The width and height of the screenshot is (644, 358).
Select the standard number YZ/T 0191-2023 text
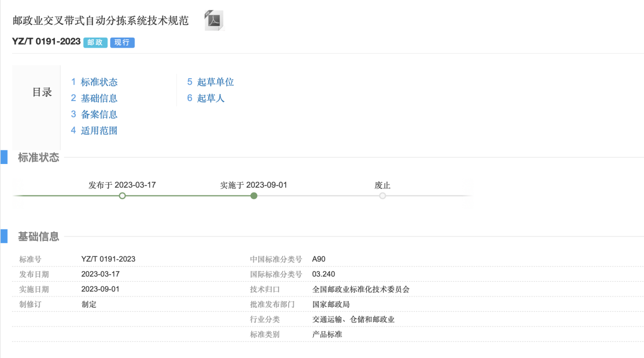click(x=46, y=43)
